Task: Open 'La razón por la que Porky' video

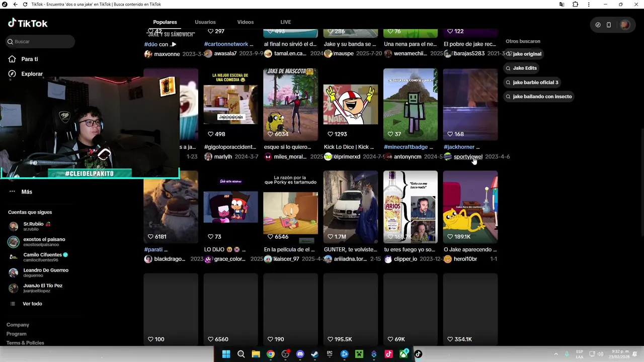Action: pos(290,207)
